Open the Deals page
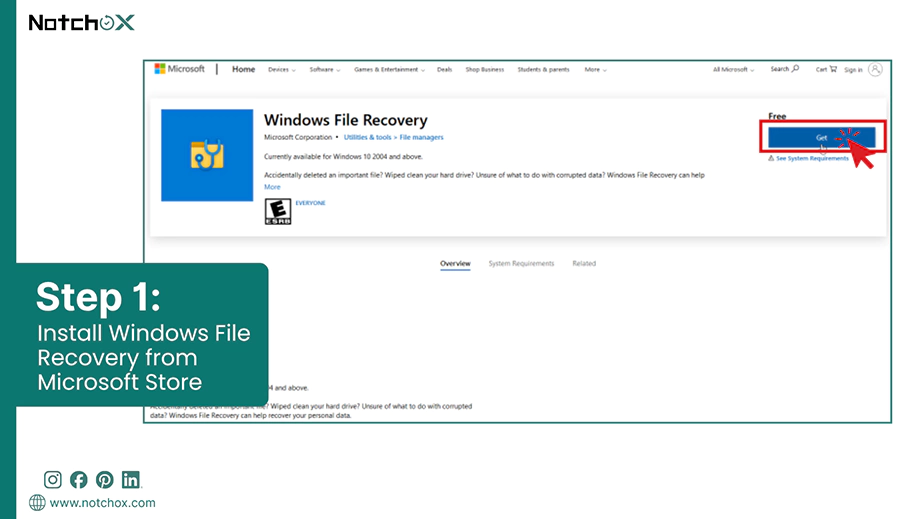The height and width of the screenshot is (519, 922). [445, 69]
